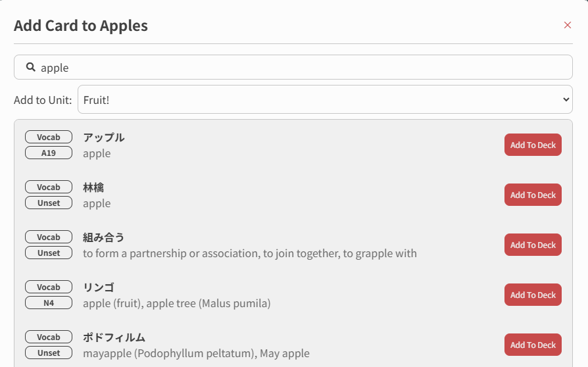Click Unset badge for 組み合う
This screenshot has width=588, height=367.
click(49, 253)
